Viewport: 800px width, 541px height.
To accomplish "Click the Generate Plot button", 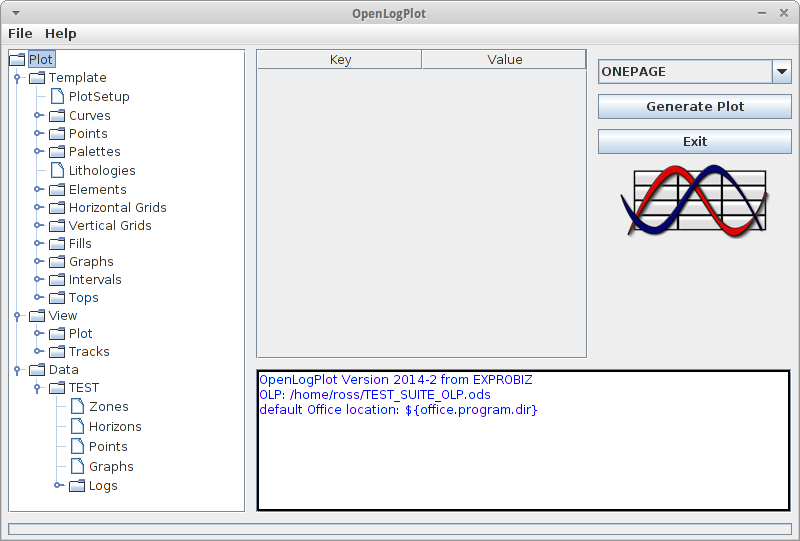I will pyautogui.click(x=694, y=107).
